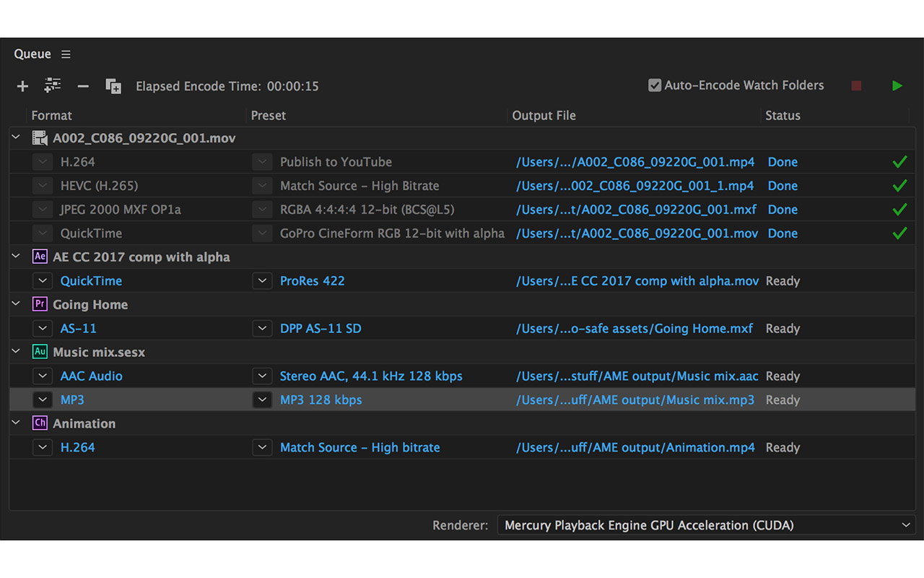
Task: Select the Queue panel tab
Action: pyautogui.click(x=32, y=54)
